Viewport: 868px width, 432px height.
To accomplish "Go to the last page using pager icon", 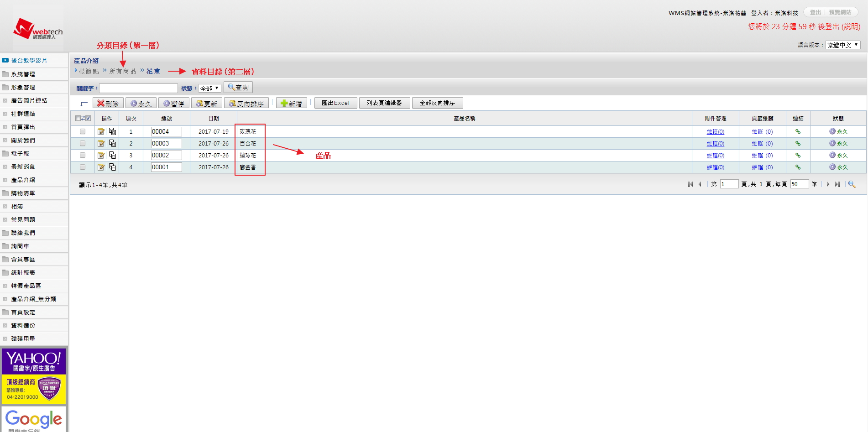I will 837,184.
